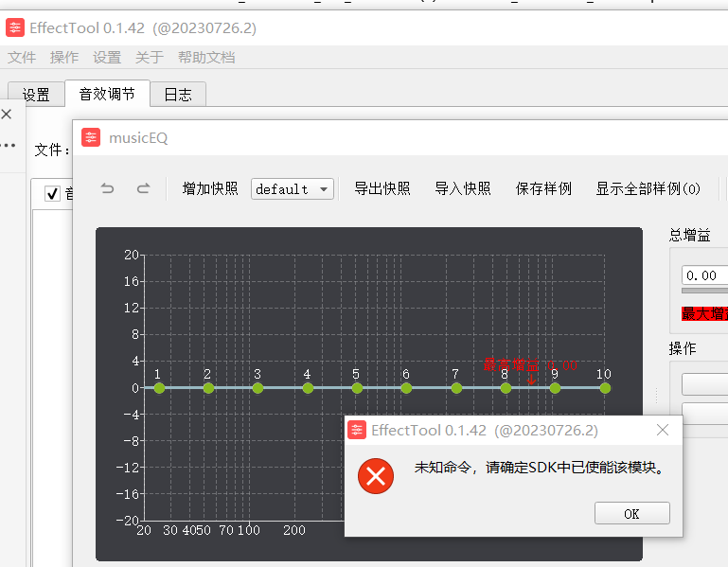Image resolution: width=728 pixels, height=567 pixels.
Task: Click the first button under 操作
Action: click(704, 384)
